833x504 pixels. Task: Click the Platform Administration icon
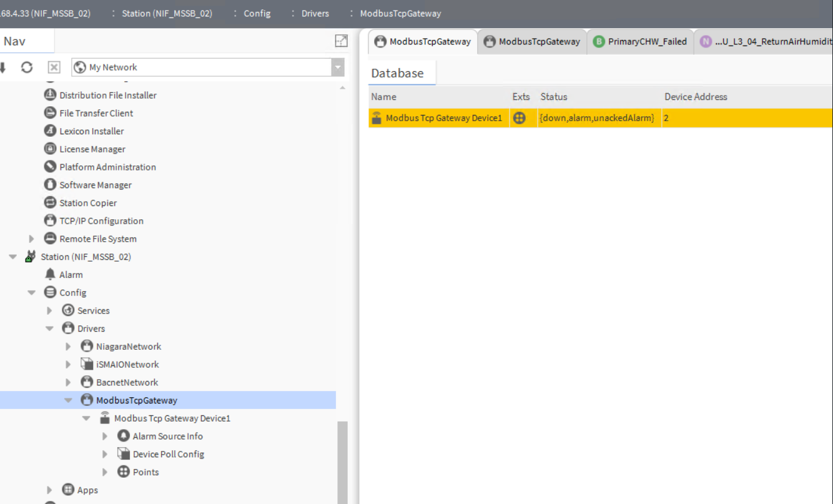tap(50, 167)
